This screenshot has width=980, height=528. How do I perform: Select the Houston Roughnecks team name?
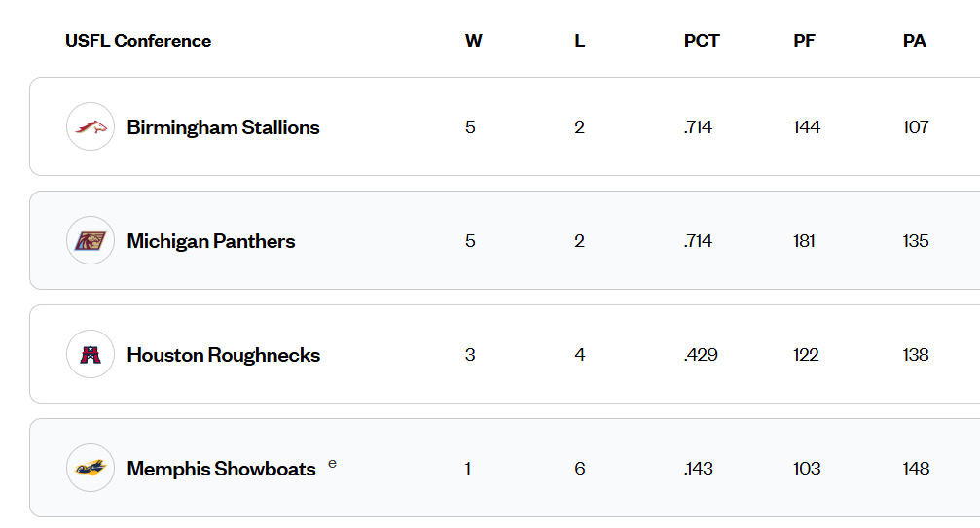click(224, 355)
